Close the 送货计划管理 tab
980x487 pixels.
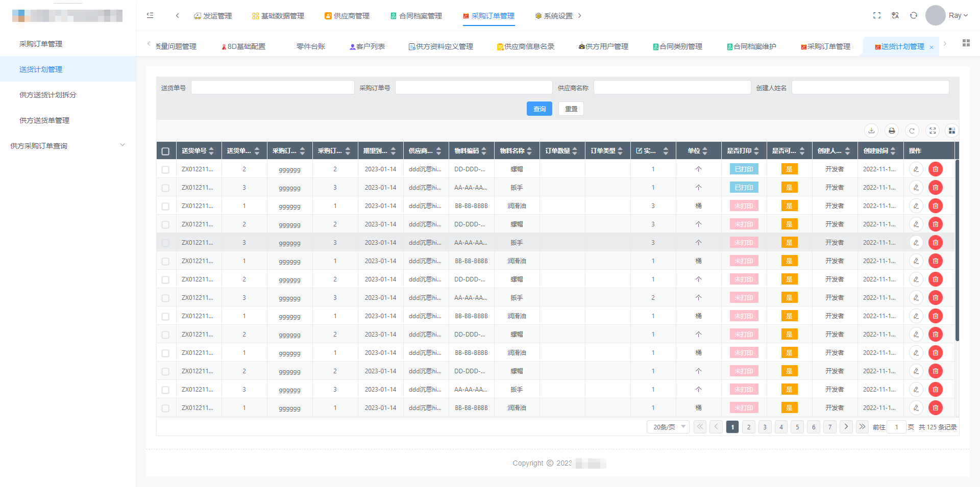pyautogui.click(x=932, y=47)
